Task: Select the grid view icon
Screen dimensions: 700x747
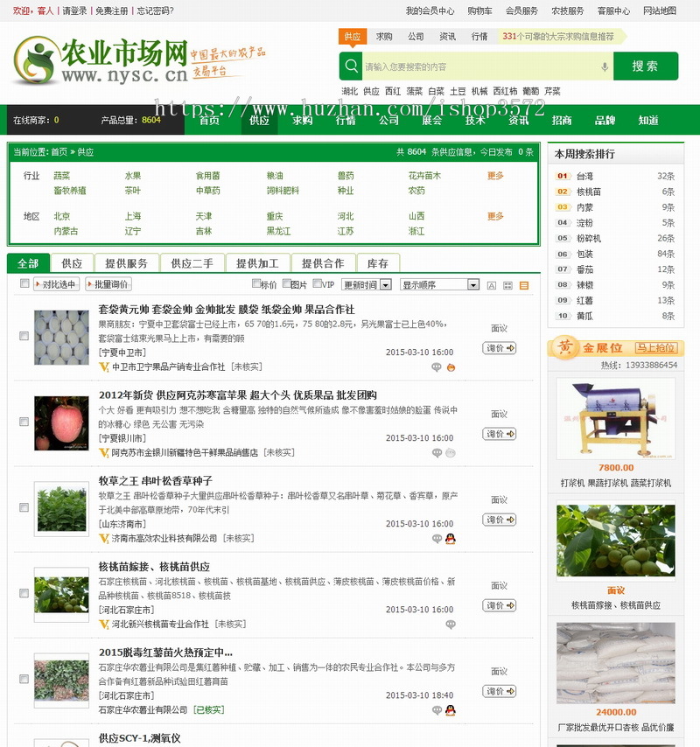Action: 508,286
